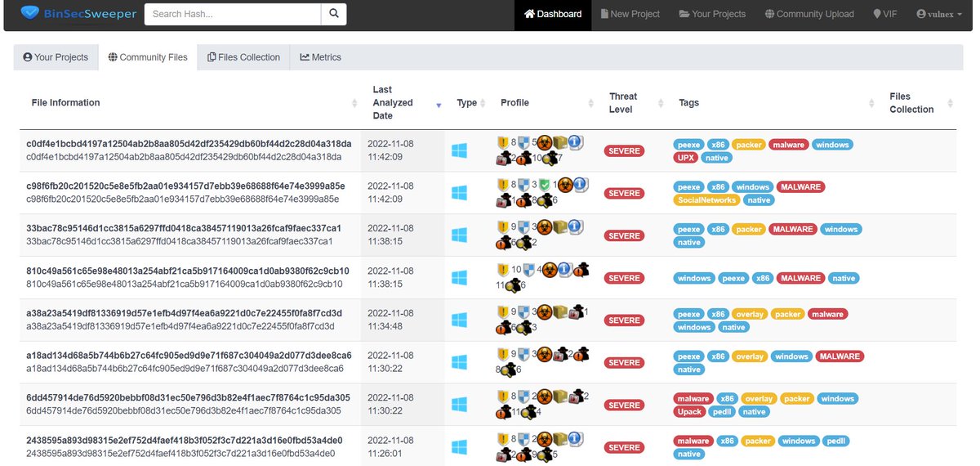The image size is (980, 466).
Task: Open the Dashboard nav item
Action: click(x=553, y=14)
